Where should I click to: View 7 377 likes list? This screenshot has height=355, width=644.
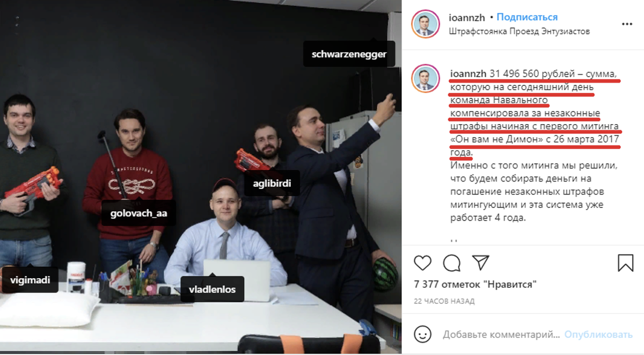click(475, 284)
